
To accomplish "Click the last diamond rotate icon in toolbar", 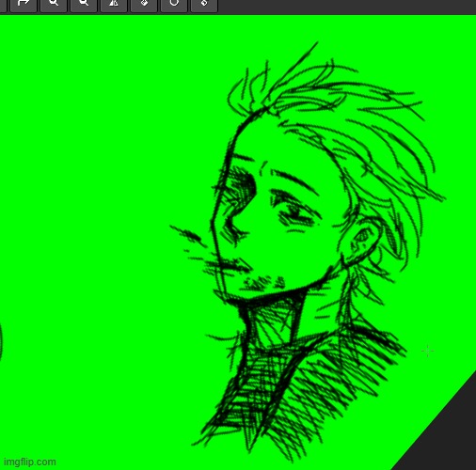I will point(204,5).
